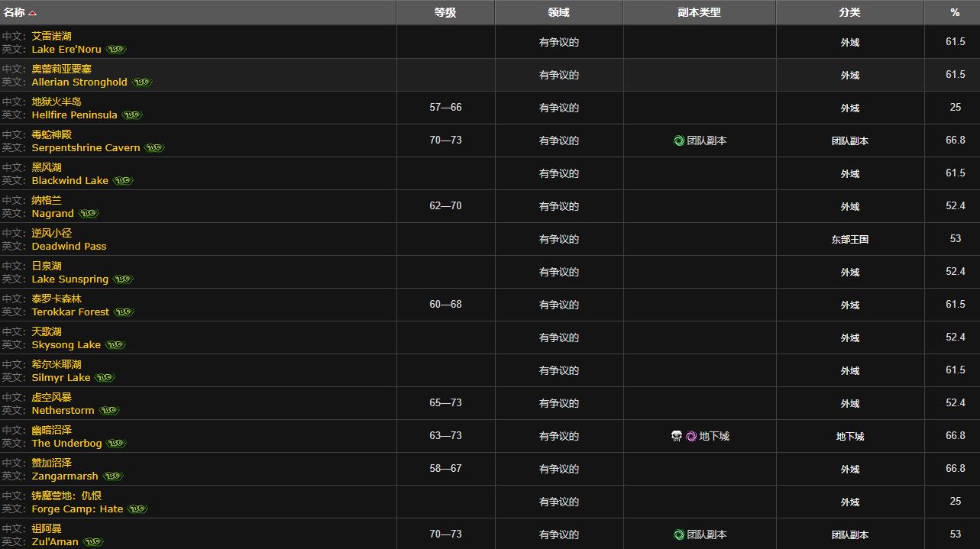Sort by the % column header
This screenshot has height=549, width=980.
[x=955, y=13]
